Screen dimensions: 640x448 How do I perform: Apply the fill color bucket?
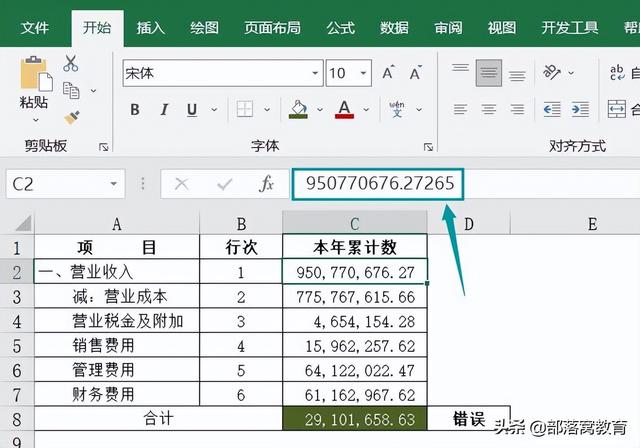[x=298, y=109]
